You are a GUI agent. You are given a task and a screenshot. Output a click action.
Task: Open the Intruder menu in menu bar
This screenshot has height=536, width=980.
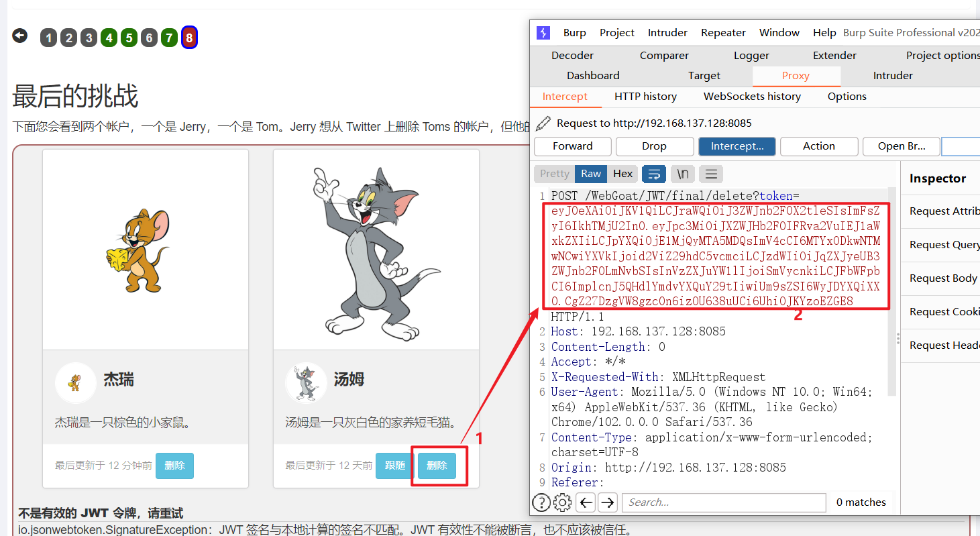coord(667,33)
